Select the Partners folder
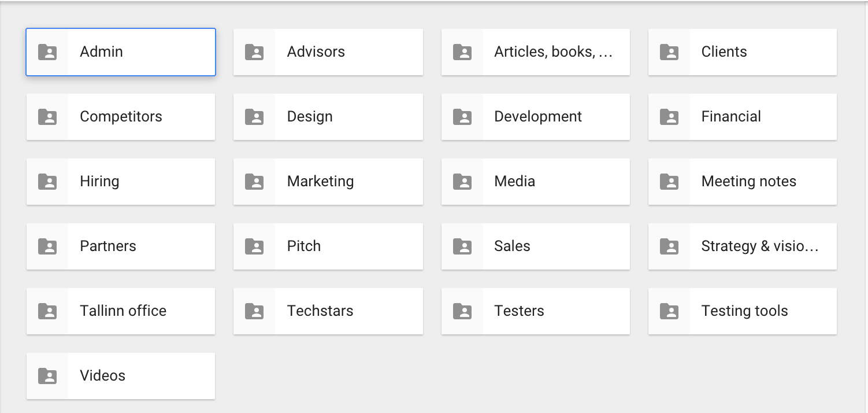 pyautogui.click(x=121, y=246)
